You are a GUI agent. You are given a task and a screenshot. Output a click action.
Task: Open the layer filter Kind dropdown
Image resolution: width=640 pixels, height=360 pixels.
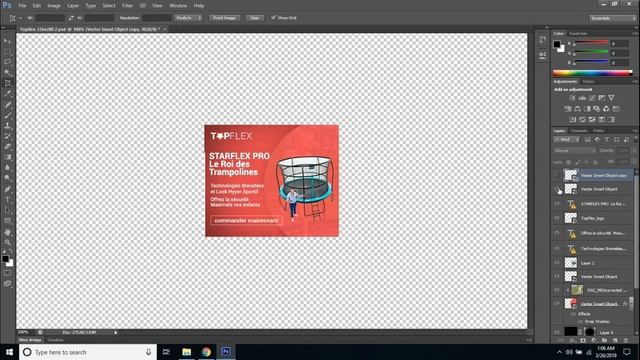[x=567, y=140]
